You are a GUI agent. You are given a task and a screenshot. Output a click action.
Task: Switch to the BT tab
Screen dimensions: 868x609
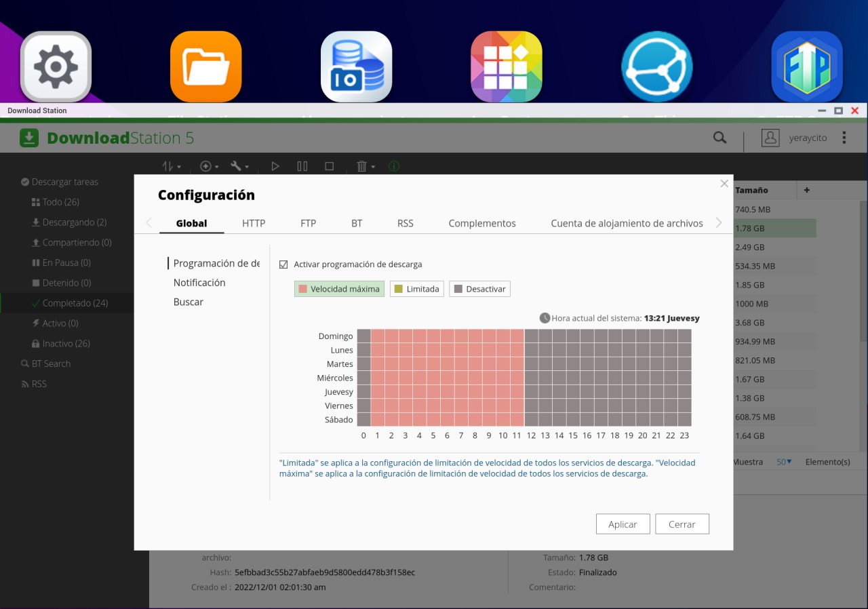tap(357, 223)
